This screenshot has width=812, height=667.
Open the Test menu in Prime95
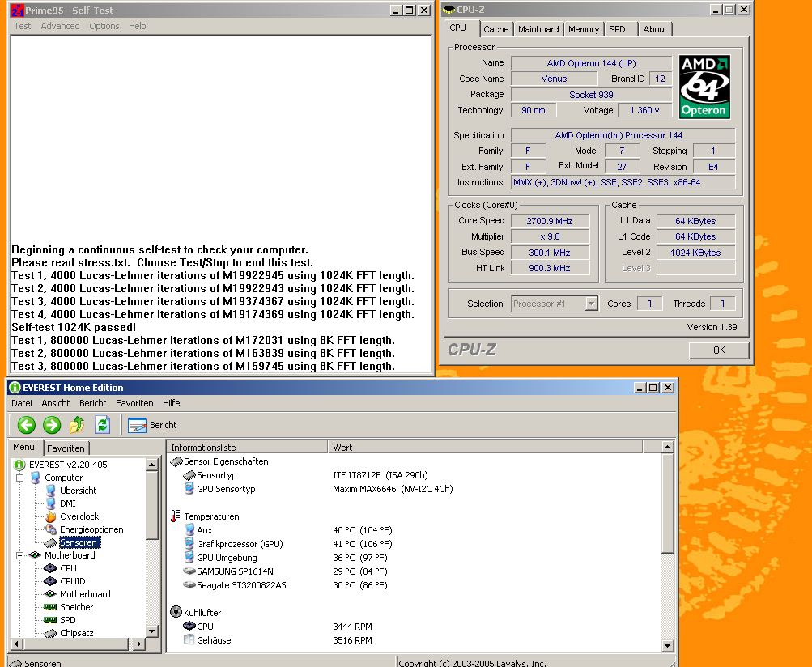point(23,26)
